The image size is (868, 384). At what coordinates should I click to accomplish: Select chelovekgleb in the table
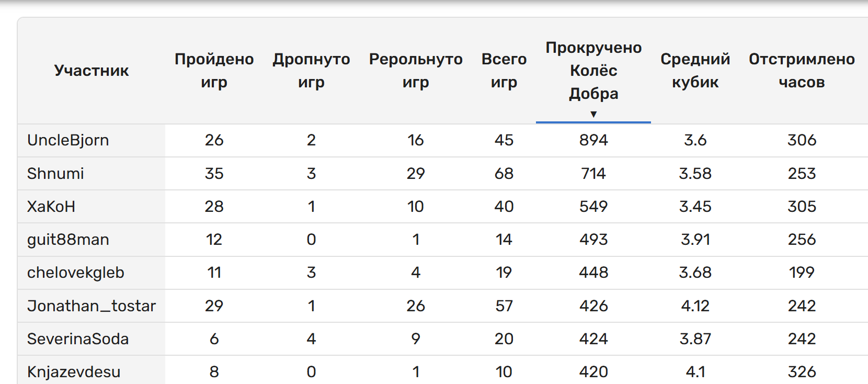(76, 273)
